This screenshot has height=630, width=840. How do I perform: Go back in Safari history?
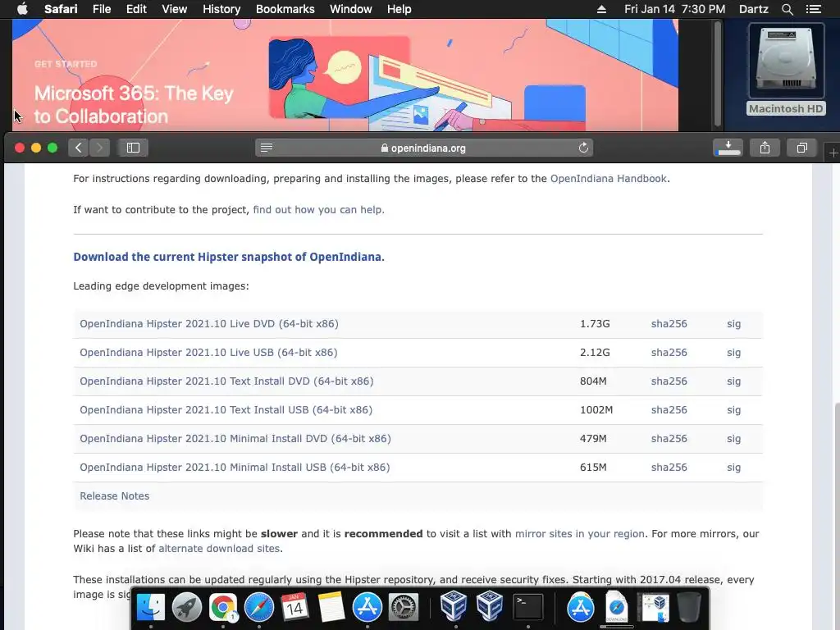(x=78, y=148)
